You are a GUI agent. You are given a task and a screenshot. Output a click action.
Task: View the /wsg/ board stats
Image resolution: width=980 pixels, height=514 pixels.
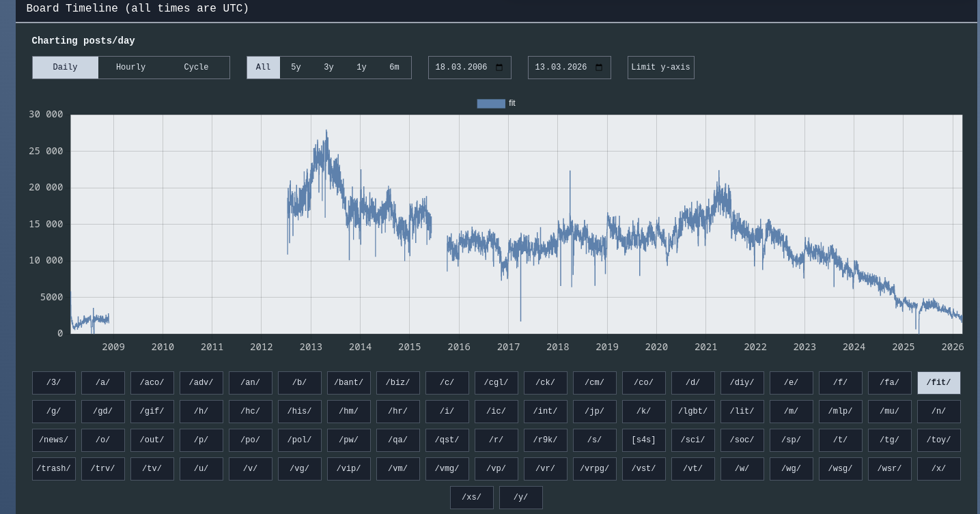pos(841,469)
